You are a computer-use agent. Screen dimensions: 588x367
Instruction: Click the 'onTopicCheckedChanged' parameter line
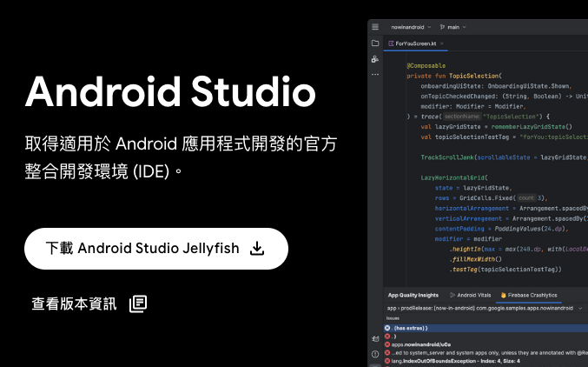505,97
